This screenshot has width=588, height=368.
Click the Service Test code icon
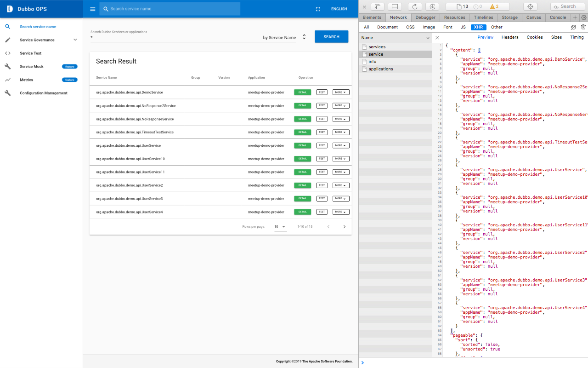coord(8,53)
